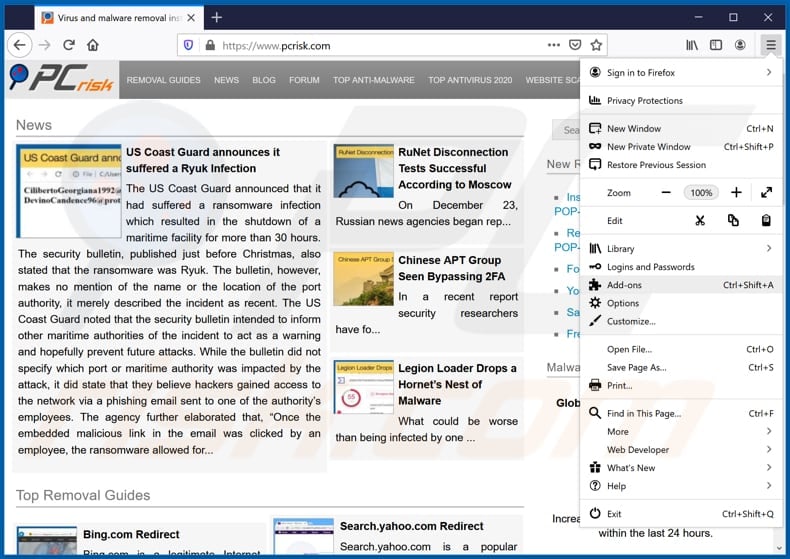Viewport: 790px width, 559px height.
Task: Close the Virus and malware removal tab
Action: tap(191, 18)
